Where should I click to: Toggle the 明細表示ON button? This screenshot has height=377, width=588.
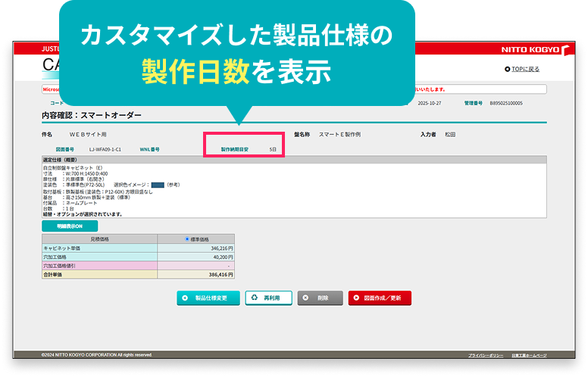tap(70, 226)
